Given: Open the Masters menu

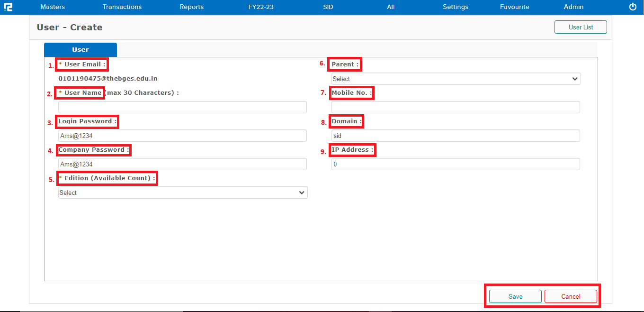Looking at the screenshot, I should 52,7.
